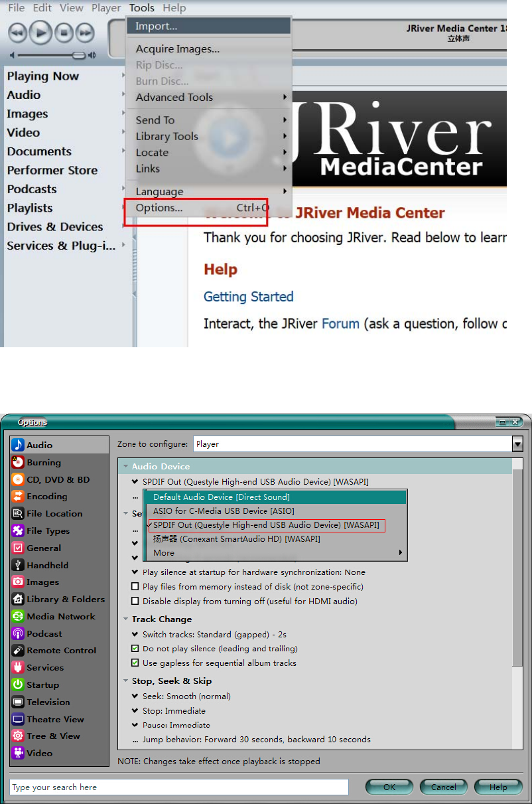Click the Cancel button in Options
Screen dimensions: 532x804
[444, 787]
